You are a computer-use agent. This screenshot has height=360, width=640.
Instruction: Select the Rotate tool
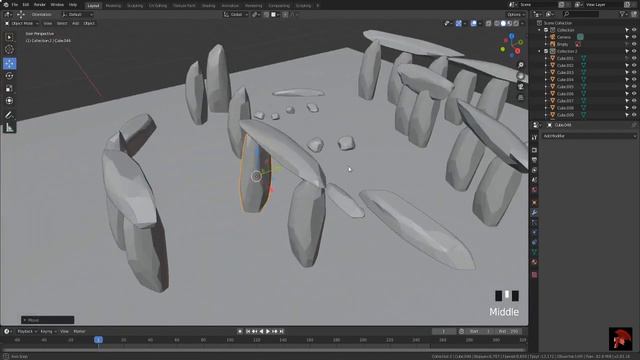click(x=9, y=76)
